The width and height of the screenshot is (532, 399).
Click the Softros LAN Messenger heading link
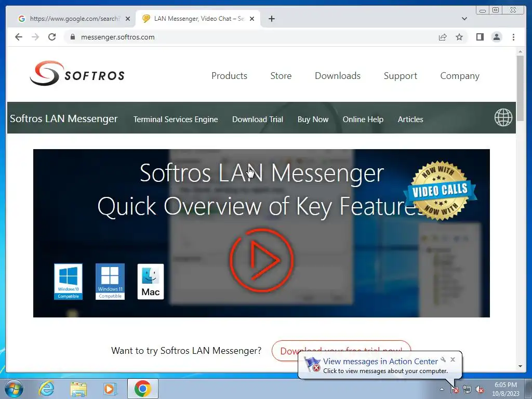click(64, 119)
